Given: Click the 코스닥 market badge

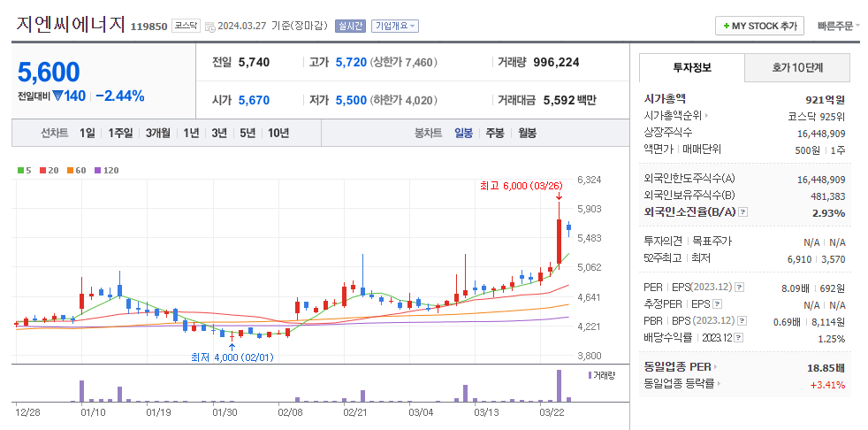Looking at the screenshot, I should 185,26.
